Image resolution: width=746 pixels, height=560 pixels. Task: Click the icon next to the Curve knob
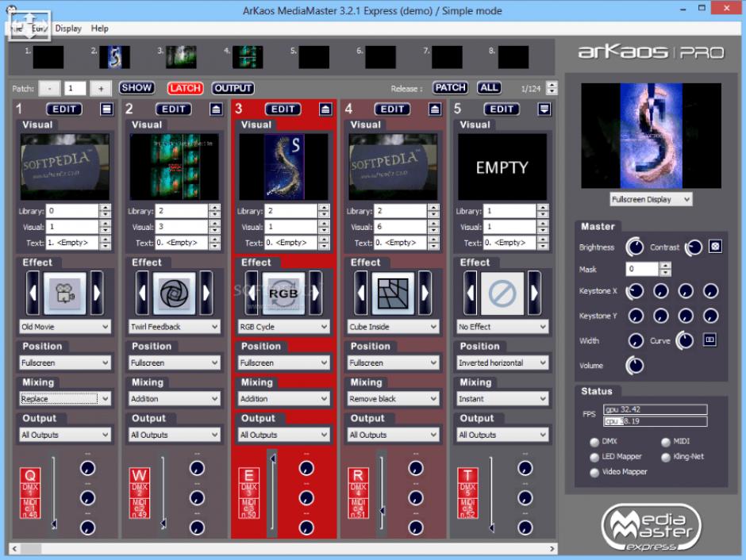click(709, 340)
